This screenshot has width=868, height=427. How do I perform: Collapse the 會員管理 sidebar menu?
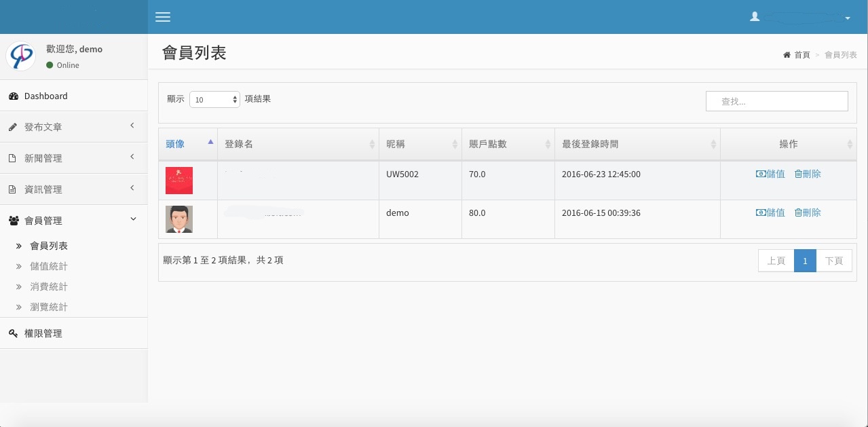click(73, 221)
